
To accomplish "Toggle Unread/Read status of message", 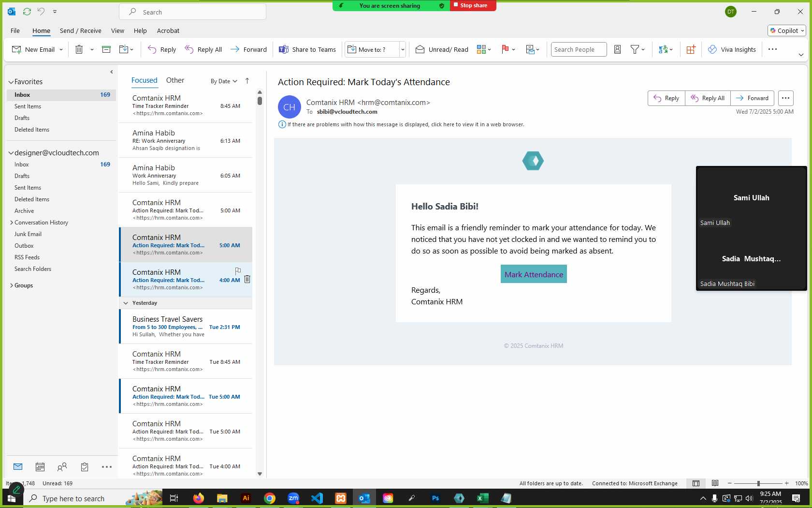I will click(442, 49).
